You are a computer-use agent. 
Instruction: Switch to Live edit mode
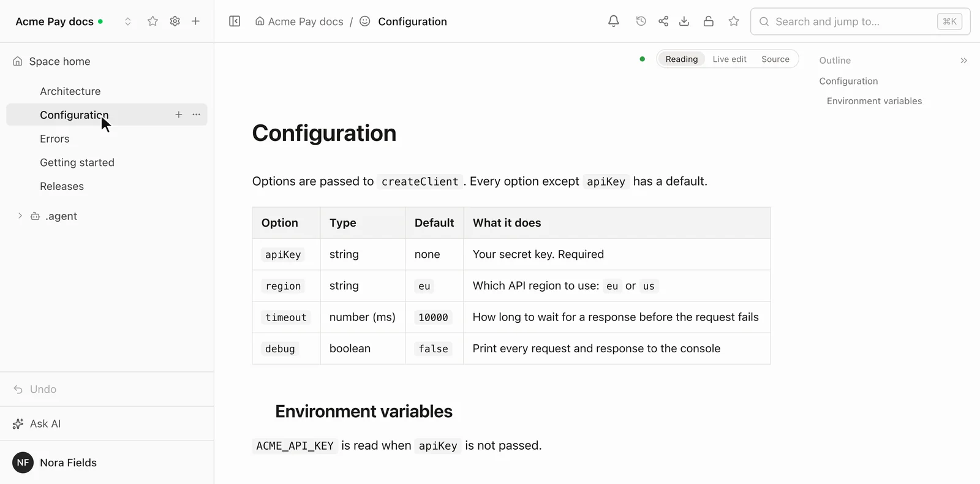(x=729, y=59)
